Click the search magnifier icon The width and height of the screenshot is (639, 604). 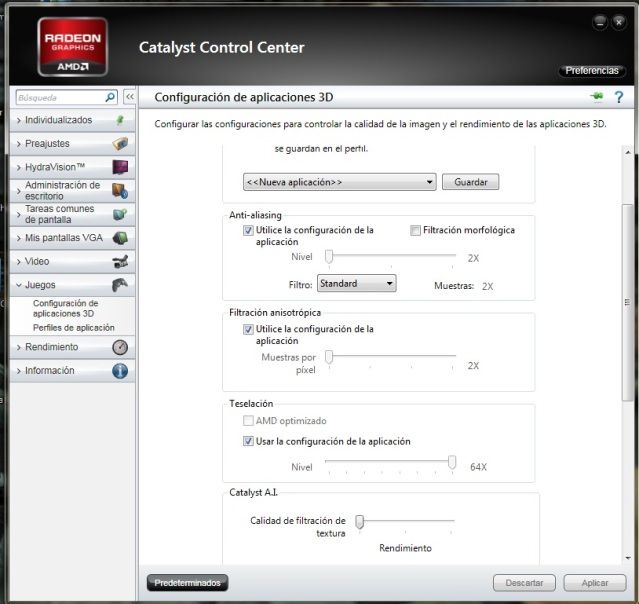pyautogui.click(x=110, y=98)
